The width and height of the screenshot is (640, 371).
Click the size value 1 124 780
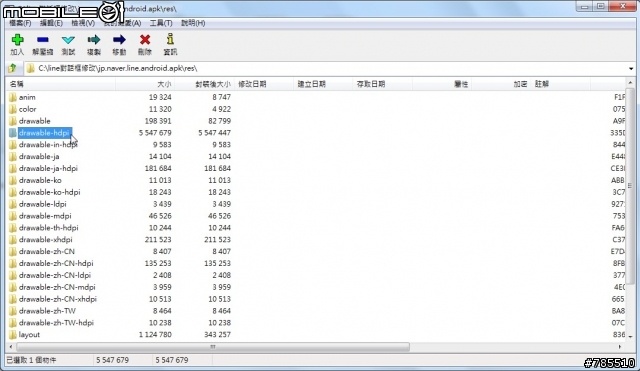pyautogui.click(x=155, y=334)
